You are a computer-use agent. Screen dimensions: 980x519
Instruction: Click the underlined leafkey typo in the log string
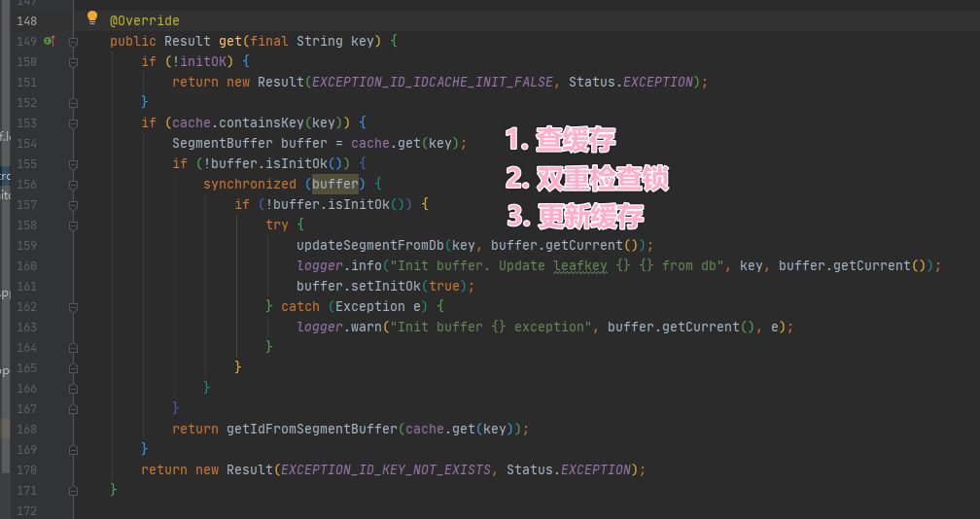click(x=580, y=265)
